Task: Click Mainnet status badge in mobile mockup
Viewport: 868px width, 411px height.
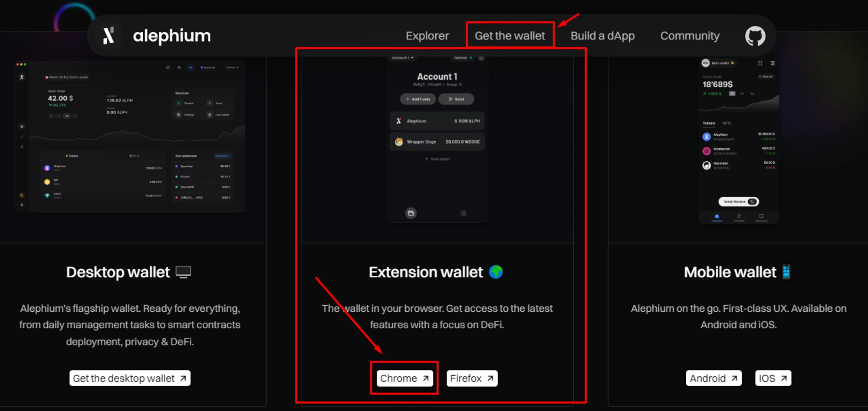Action: tap(766, 77)
